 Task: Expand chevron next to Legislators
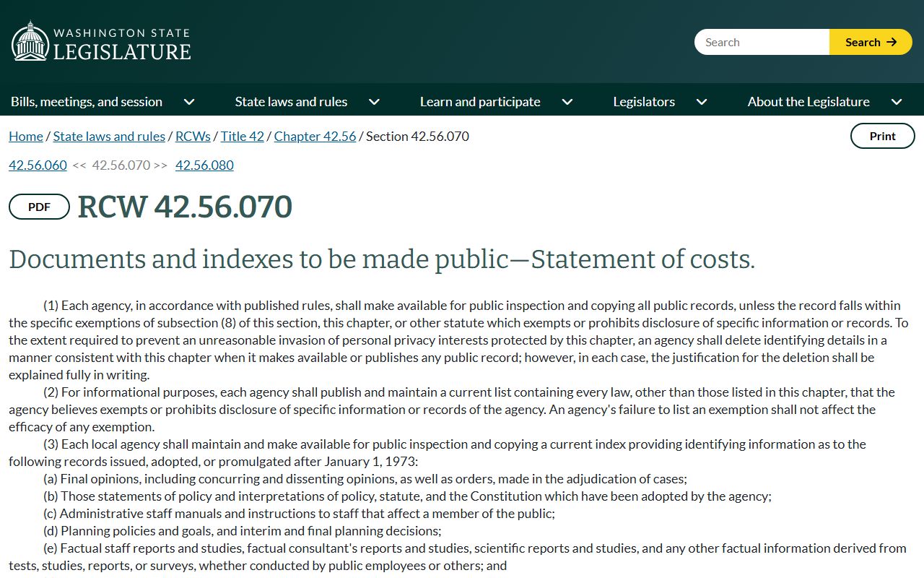pos(702,102)
